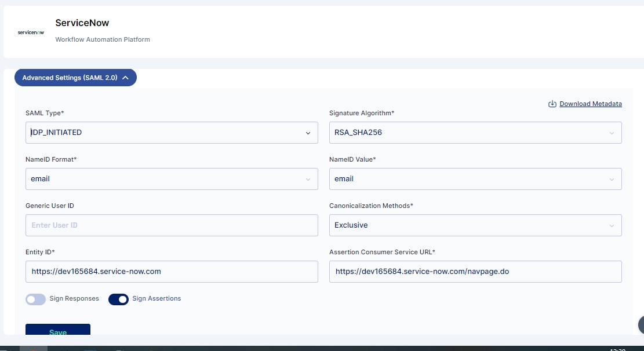The height and width of the screenshot is (351, 644).
Task: Open the IDP_INITIATED SAML Type dropdown
Action: [172, 133]
